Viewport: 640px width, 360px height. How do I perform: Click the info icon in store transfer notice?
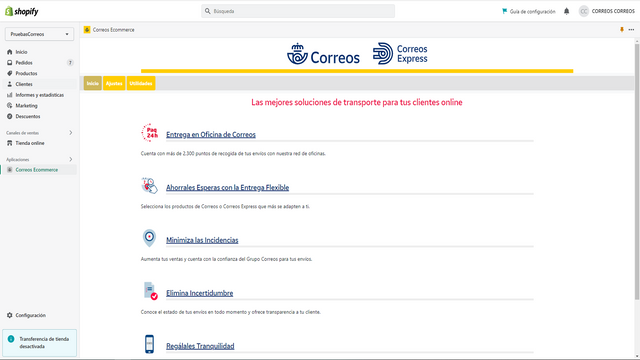pos(11,339)
